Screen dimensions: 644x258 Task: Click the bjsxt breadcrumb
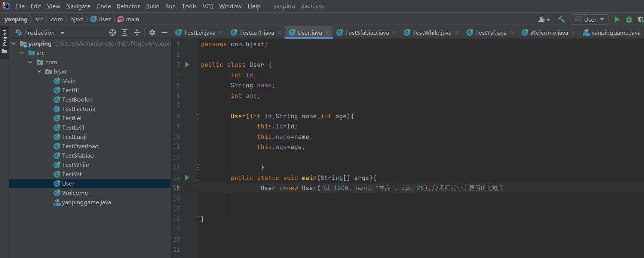tap(77, 19)
